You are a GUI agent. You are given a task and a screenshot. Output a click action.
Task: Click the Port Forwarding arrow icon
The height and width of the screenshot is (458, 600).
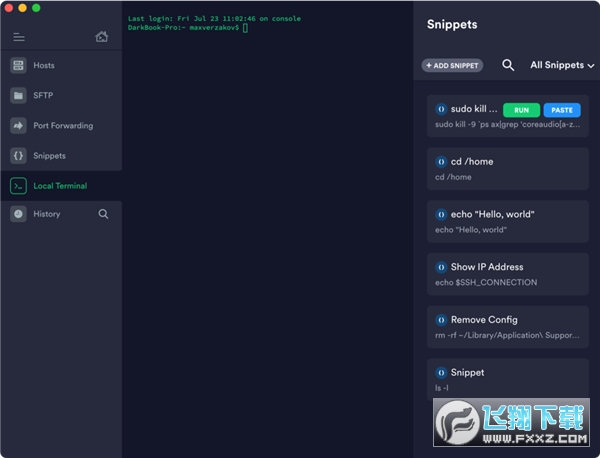(x=18, y=126)
